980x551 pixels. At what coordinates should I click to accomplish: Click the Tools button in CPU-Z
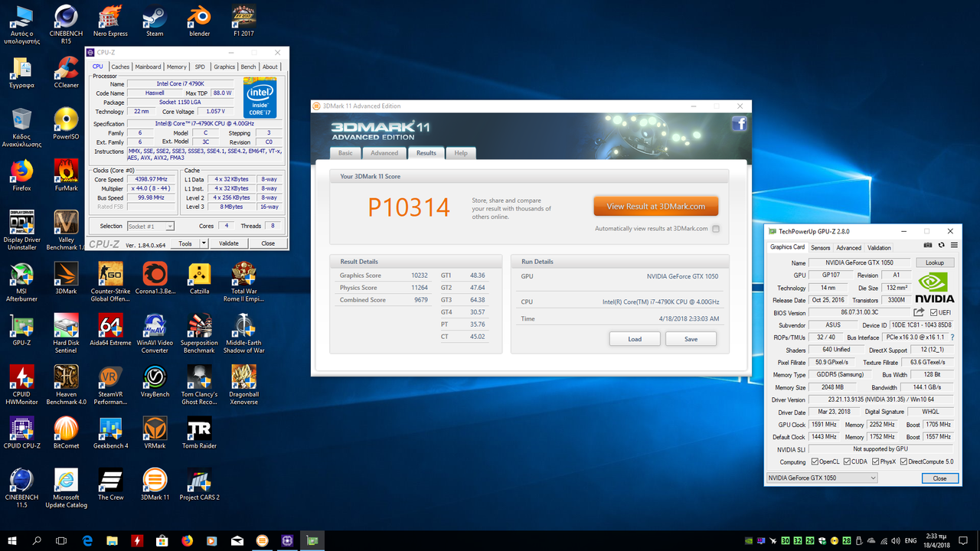[185, 243]
